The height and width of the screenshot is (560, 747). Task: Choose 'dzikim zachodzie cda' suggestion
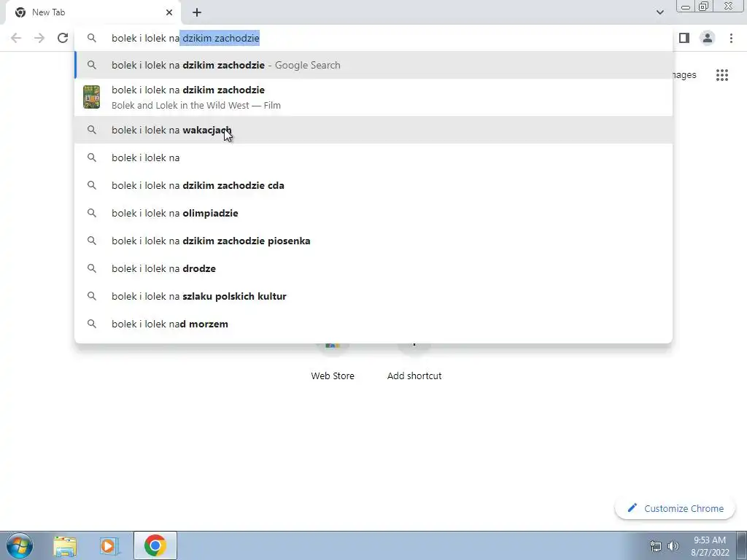pyautogui.click(x=373, y=185)
